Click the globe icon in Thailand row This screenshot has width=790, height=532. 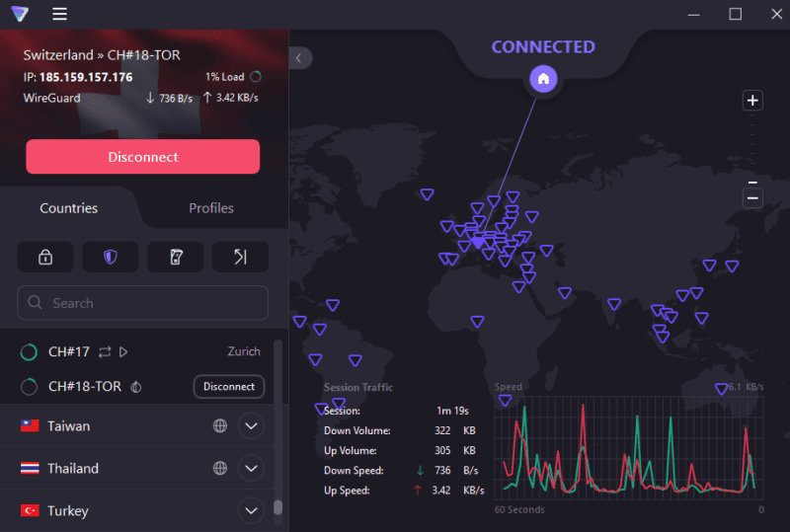coord(219,468)
